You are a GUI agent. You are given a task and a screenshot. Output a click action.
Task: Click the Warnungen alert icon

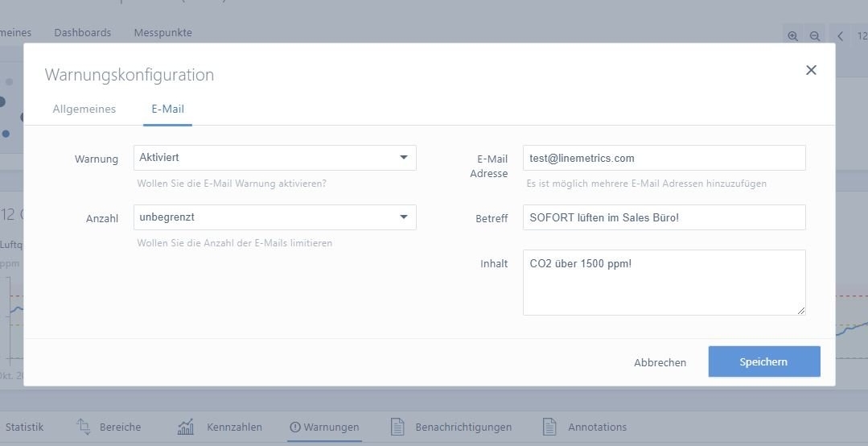(x=294, y=427)
